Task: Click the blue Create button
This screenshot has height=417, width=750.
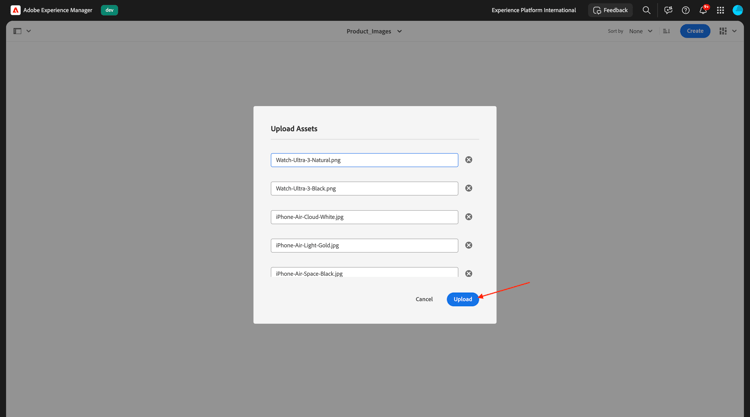Action: click(x=695, y=31)
